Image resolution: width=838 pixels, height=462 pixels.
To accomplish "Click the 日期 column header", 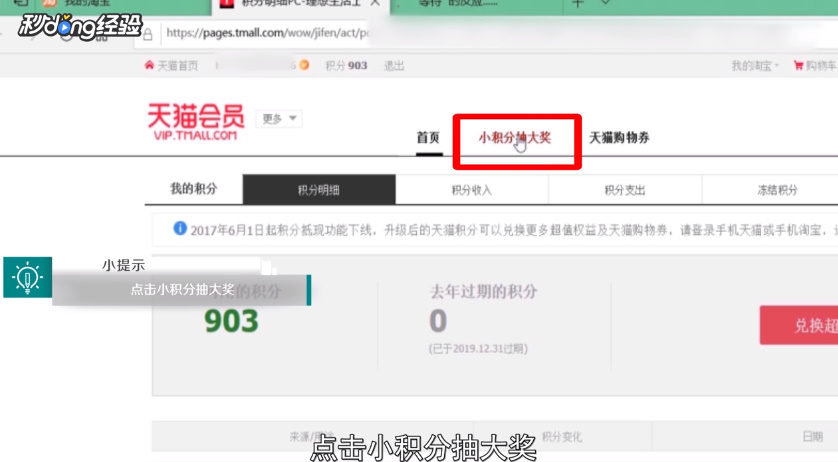I will point(812,437).
